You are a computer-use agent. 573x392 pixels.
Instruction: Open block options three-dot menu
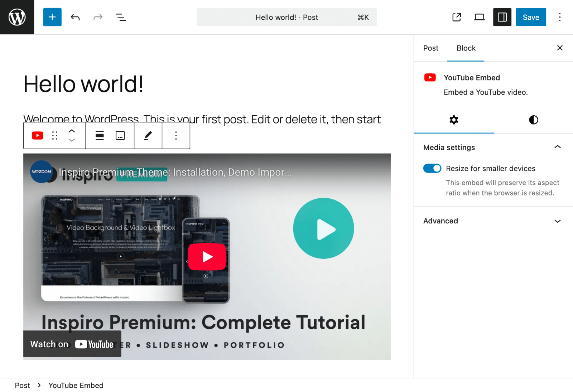point(176,135)
